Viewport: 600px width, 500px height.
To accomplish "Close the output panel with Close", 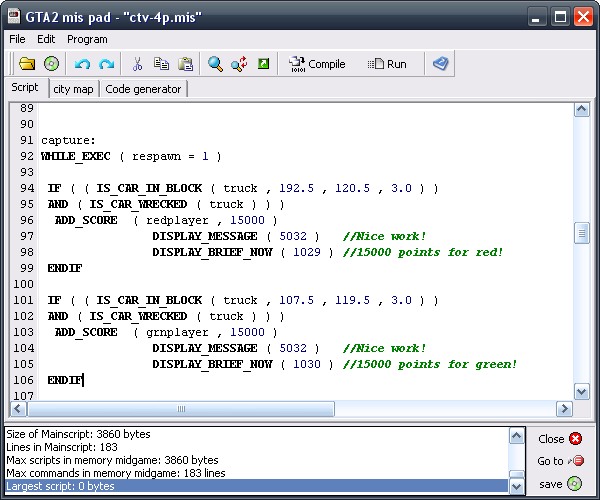I will click(560, 439).
